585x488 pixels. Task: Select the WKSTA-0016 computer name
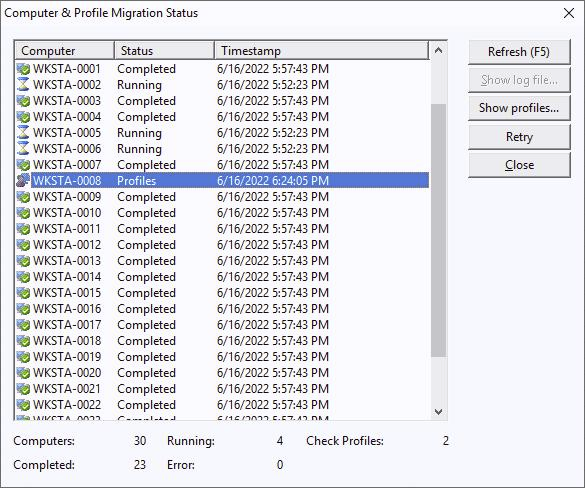coord(67,309)
